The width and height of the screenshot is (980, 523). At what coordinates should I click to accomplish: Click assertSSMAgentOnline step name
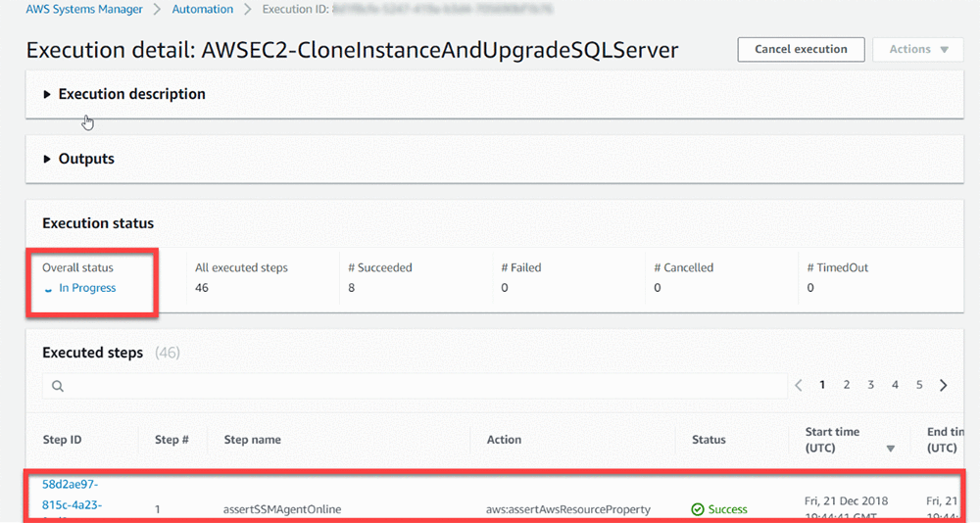click(x=282, y=509)
